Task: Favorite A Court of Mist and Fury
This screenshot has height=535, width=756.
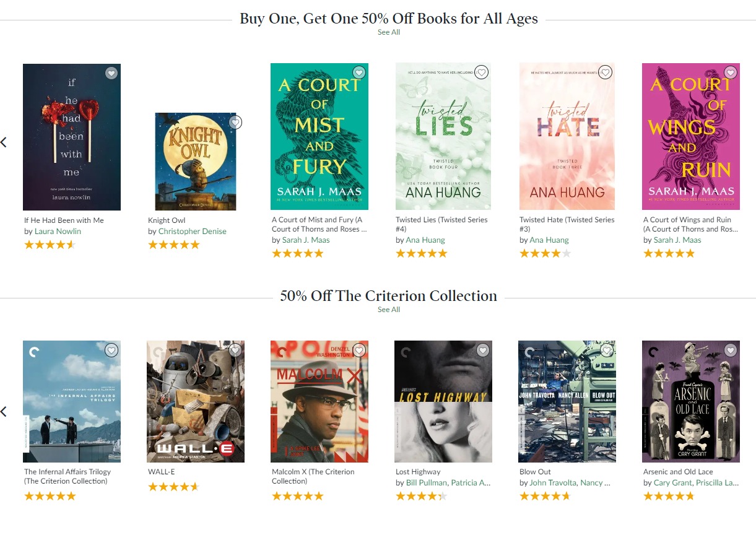Action: (359, 73)
